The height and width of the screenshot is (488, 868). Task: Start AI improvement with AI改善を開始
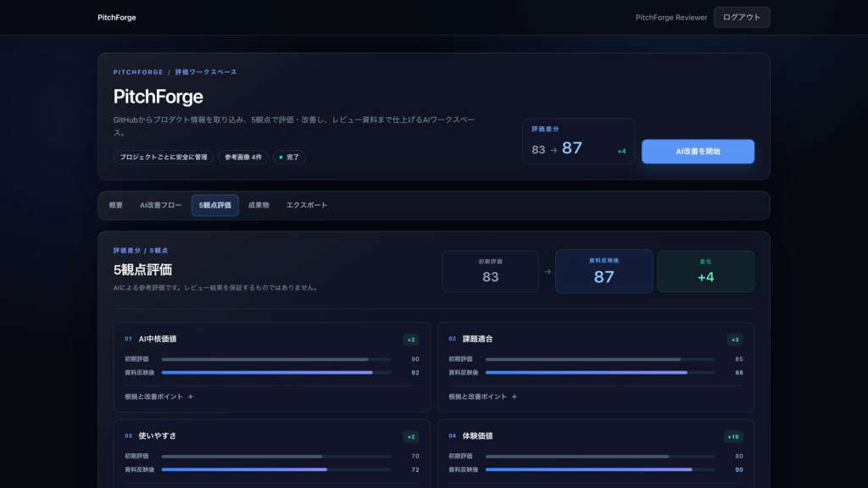[x=698, y=152]
